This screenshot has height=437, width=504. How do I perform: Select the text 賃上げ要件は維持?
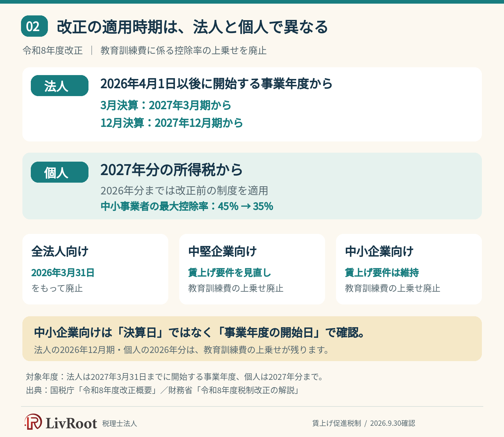point(382,273)
